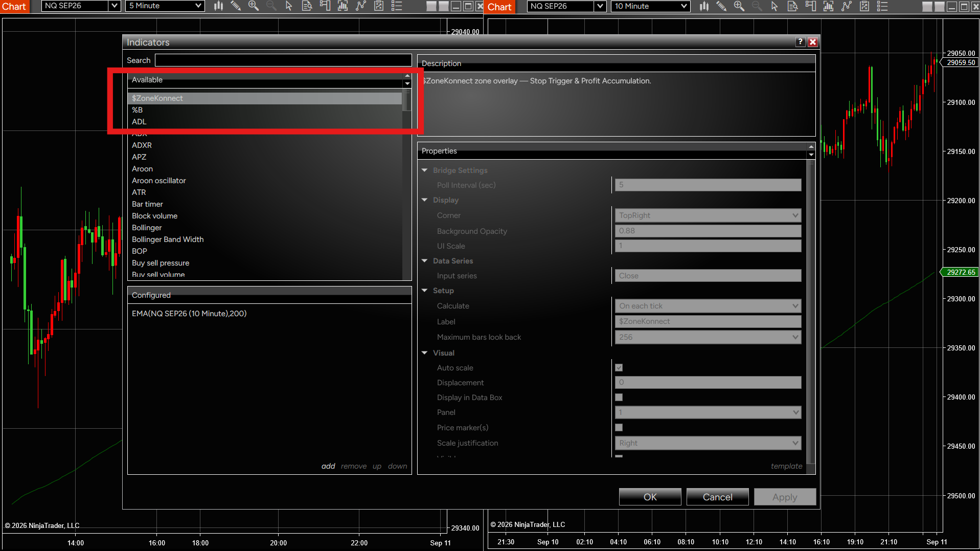Click the Cancel button
Image resolution: width=980 pixels, height=551 pixels.
[x=718, y=497]
